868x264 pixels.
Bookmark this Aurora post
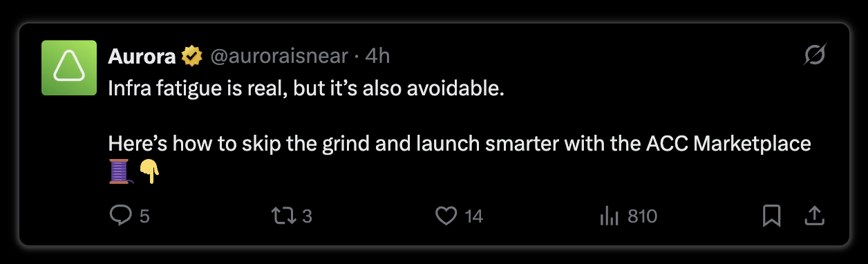[x=771, y=216]
